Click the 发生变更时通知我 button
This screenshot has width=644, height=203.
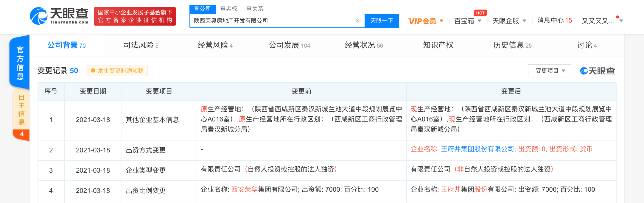pyautogui.click(x=117, y=71)
